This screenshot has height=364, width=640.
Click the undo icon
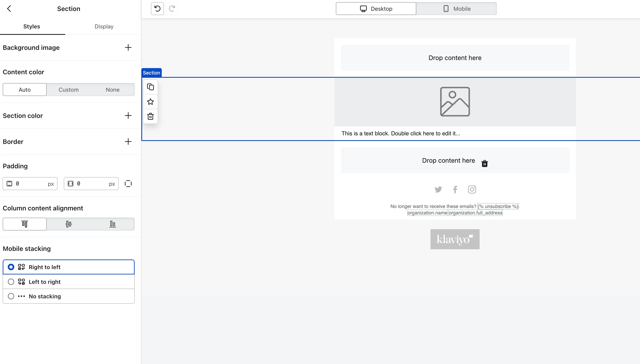pos(157,9)
